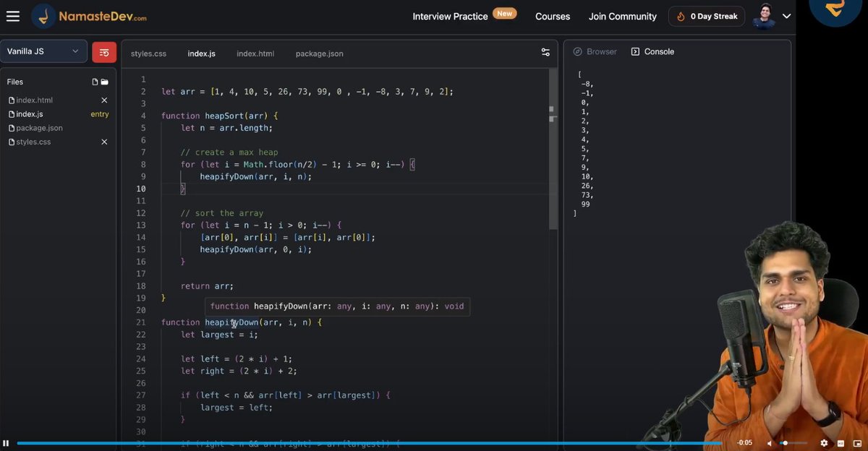Viewport: 868px width, 451px height.
Task: Click the 'Files' panel heading
Action: click(x=16, y=82)
